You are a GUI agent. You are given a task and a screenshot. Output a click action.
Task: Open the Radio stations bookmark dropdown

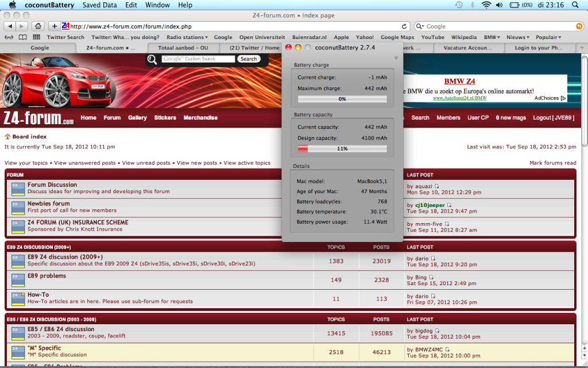tap(187, 37)
